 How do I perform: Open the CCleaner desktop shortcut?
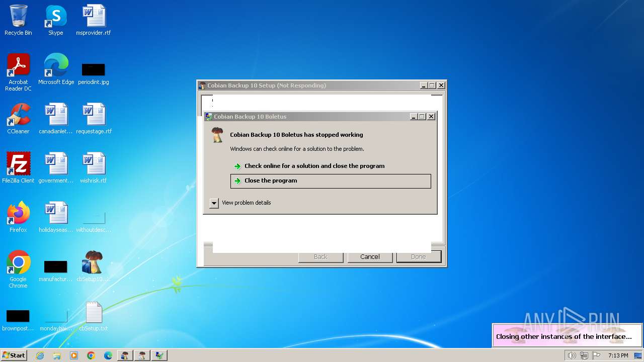pyautogui.click(x=18, y=119)
